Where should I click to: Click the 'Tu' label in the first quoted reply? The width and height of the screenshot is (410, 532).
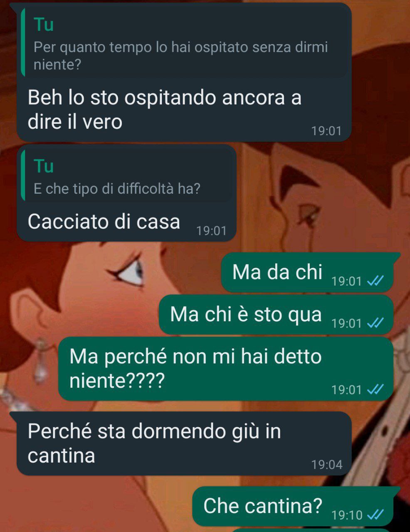click(x=44, y=25)
